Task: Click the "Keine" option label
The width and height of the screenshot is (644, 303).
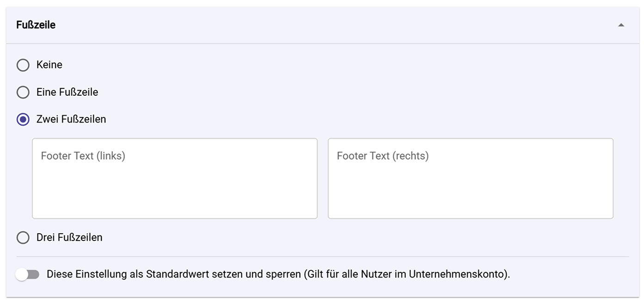Action: click(x=49, y=65)
